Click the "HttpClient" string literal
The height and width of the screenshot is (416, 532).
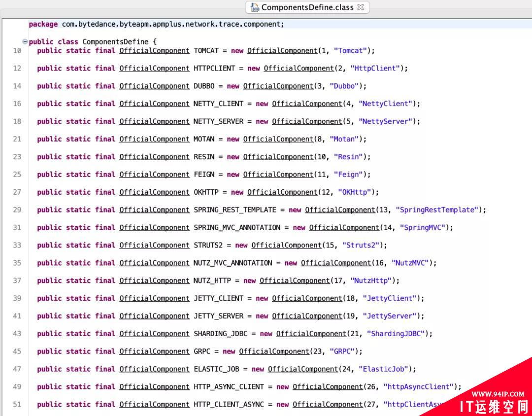click(x=375, y=68)
